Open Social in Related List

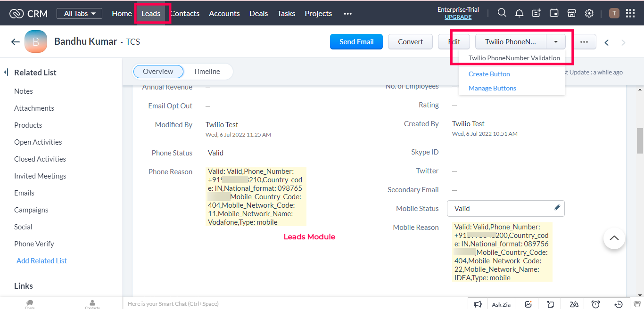23,227
